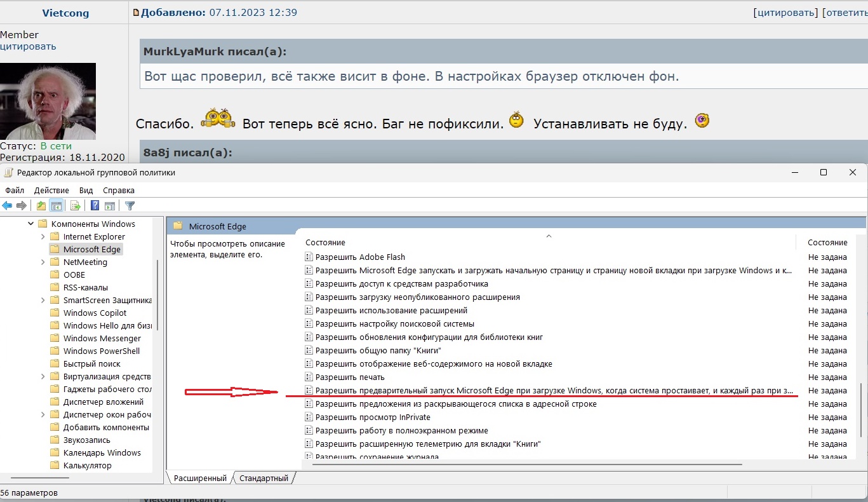Click the folder icon beside RSS-каналы

55,287
